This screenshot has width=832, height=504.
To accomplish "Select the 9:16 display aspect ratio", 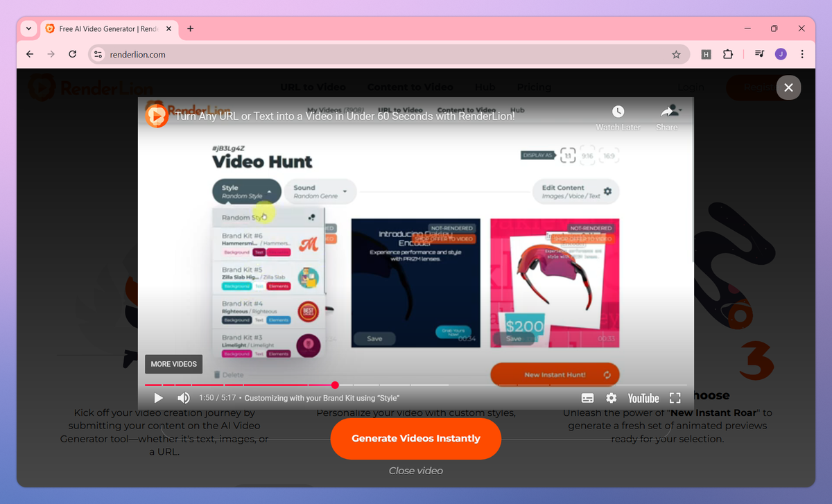I will click(x=588, y=155).
